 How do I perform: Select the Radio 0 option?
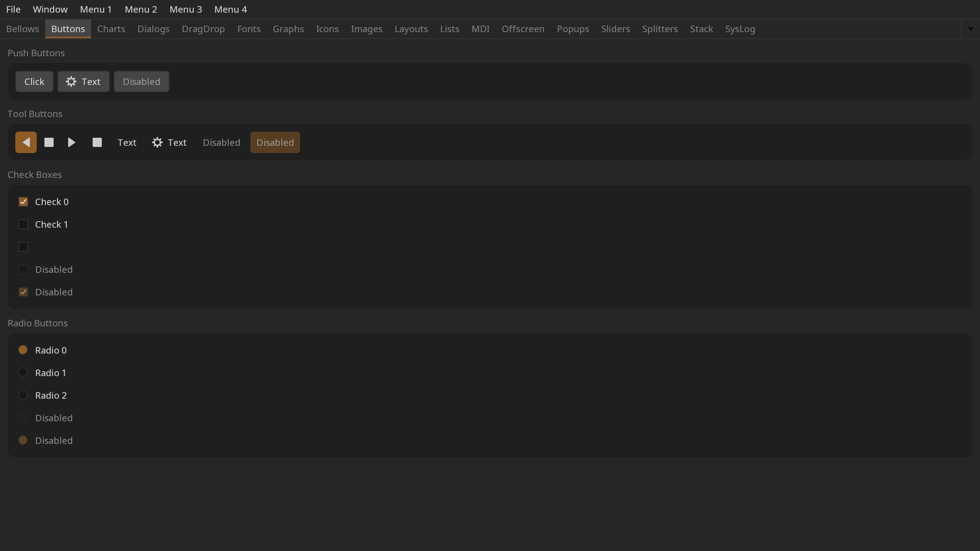[x=23, y=350]
